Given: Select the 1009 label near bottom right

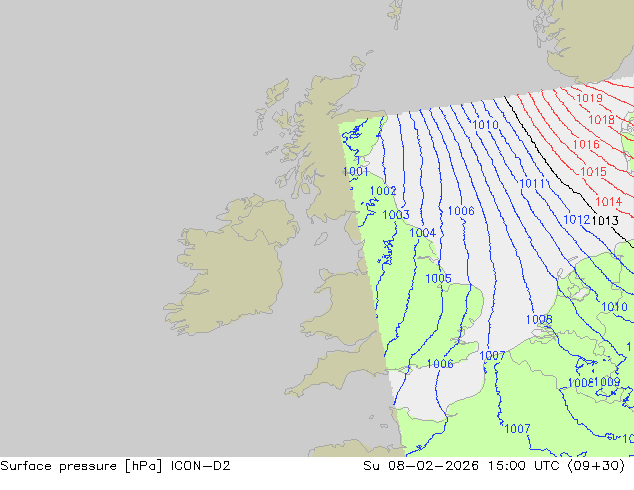Looking at the screenshot, I should pos(607,382).
